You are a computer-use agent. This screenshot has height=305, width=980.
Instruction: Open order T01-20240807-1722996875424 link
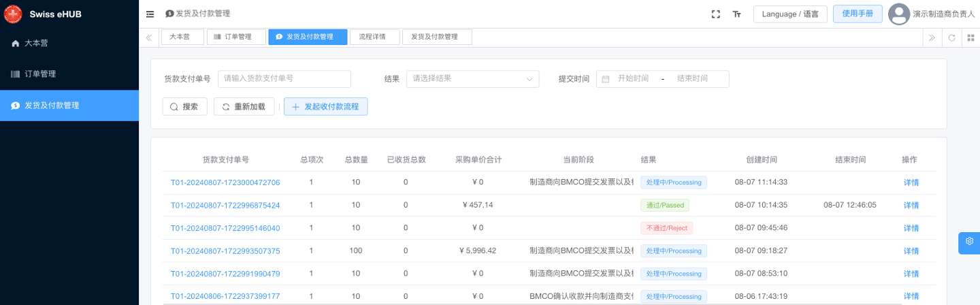click(x=225, y=205)
